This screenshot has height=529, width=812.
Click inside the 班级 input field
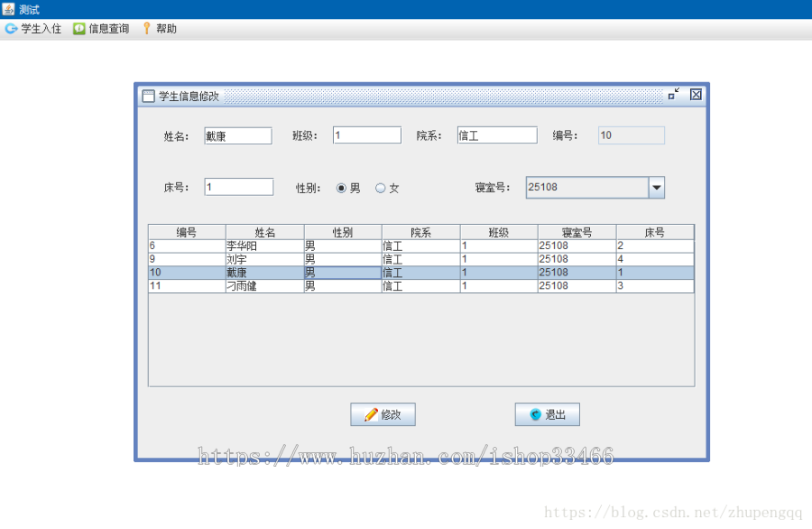[x=365, y=134]
